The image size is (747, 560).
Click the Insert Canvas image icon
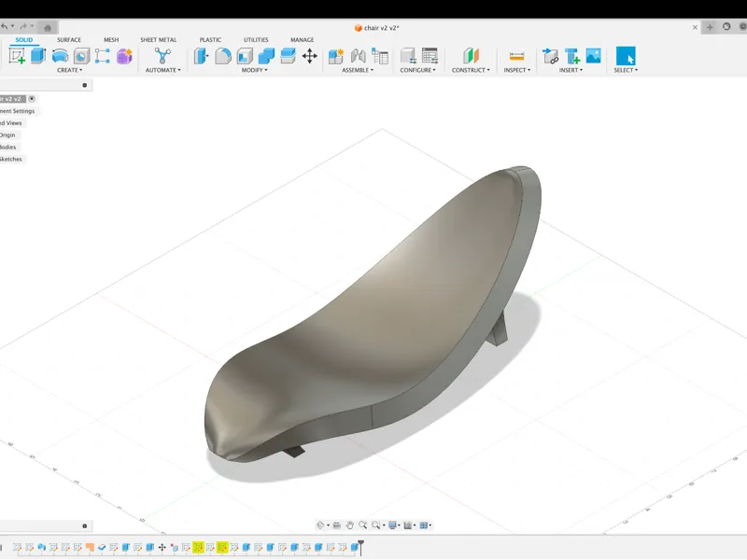pyautogui.click(x=593, y=56)
